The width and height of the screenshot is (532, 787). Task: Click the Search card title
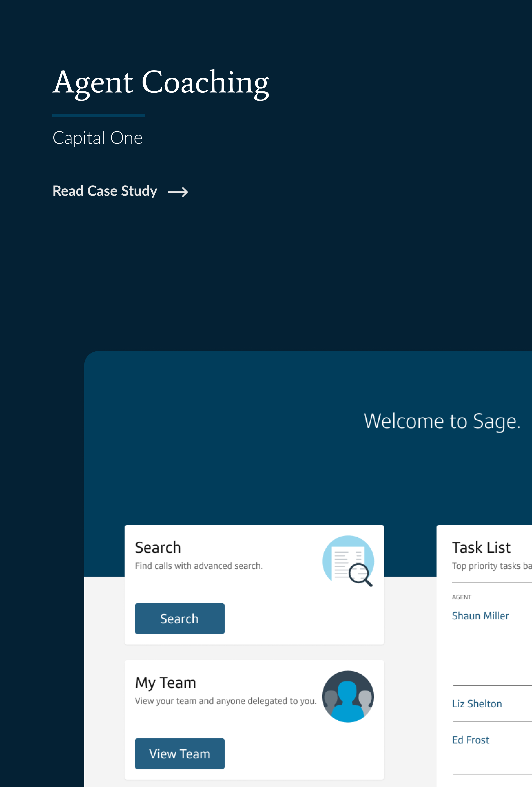pyautogui.click(x=158, y=548)
